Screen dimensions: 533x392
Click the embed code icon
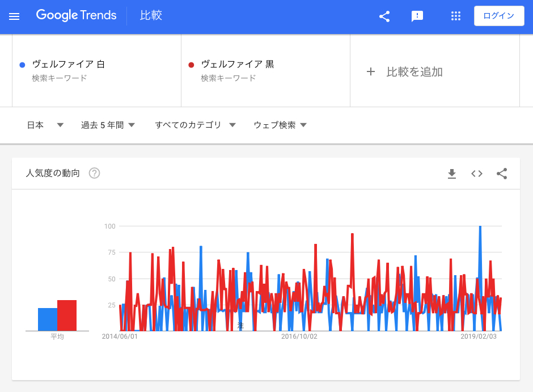477,174
